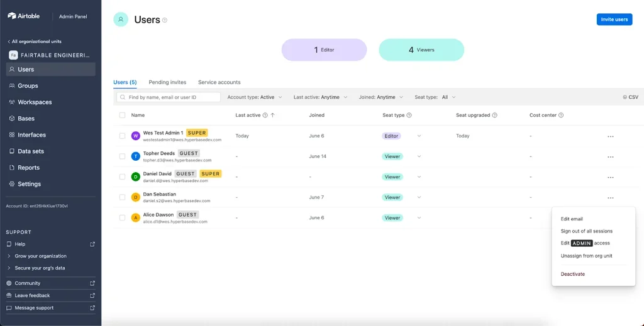Tick the select-all checkbox in header
The width and height of the screenshot is (644, 326).
click(x=123, y=115)
